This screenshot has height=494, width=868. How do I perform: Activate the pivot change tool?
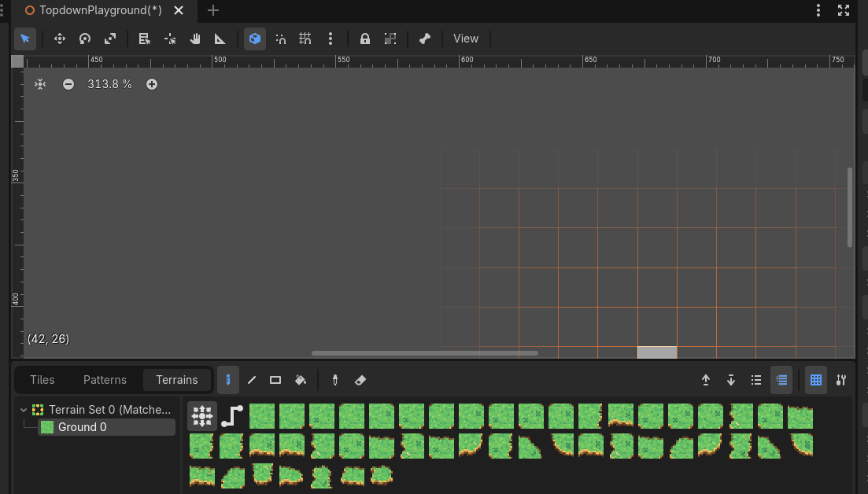(170, 39)
